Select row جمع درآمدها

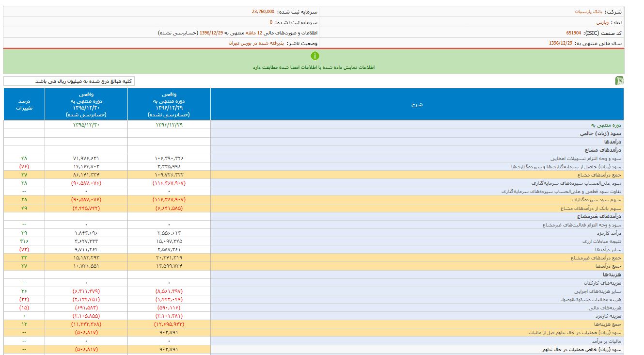(314, 266)
